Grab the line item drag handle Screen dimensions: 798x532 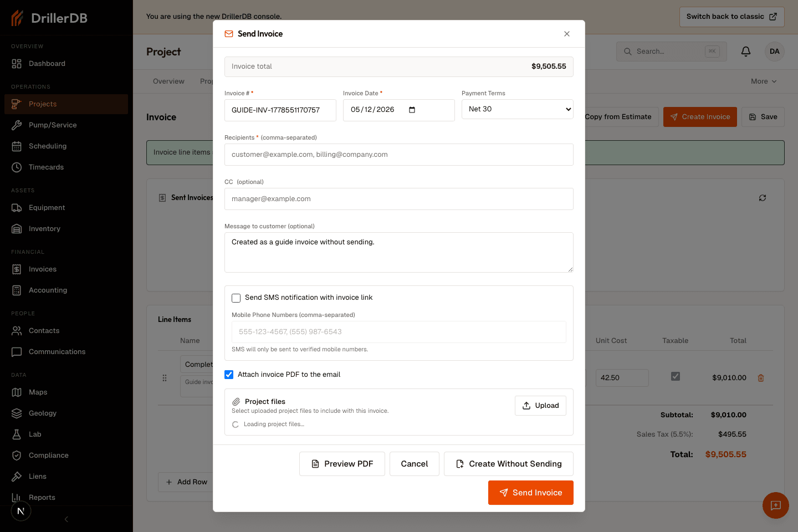pos(165,378)
